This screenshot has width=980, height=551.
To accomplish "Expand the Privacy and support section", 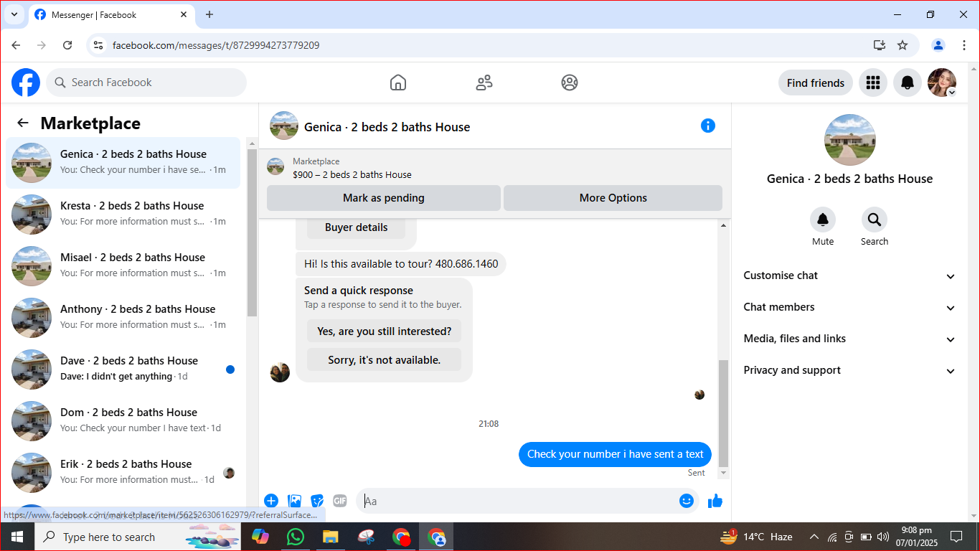I will coord(849,370).
